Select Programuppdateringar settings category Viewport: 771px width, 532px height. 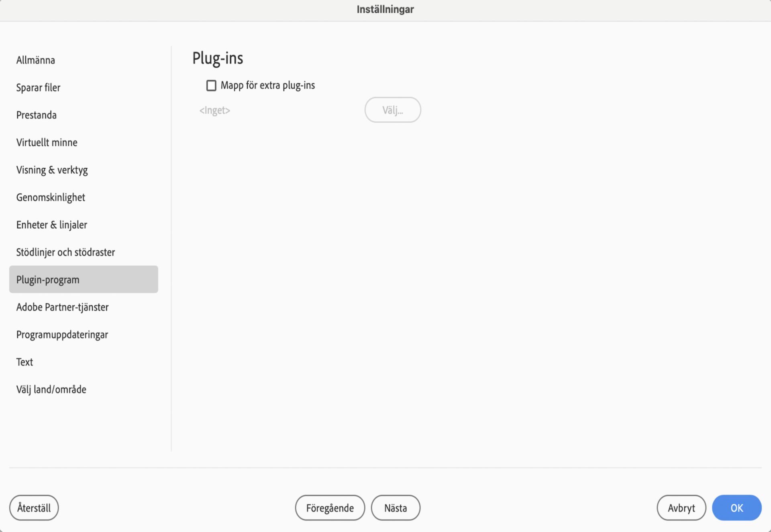coord(63,334)
